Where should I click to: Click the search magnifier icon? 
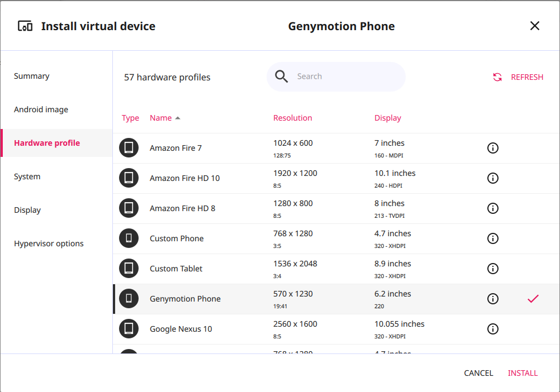[281, 76]
